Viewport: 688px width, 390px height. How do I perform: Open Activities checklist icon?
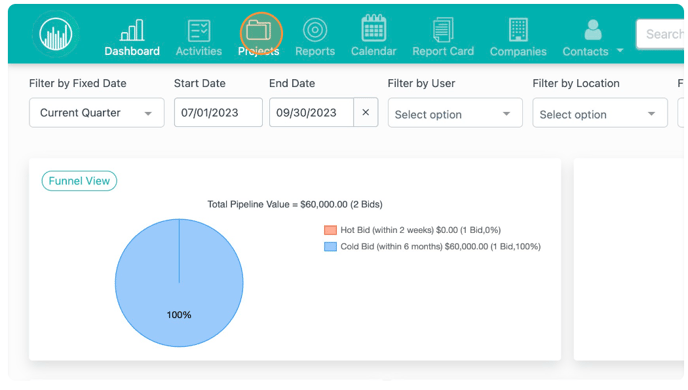199,31
